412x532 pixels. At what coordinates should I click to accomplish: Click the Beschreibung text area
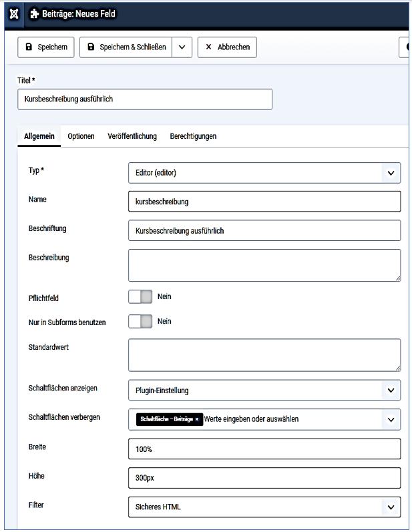264,265
